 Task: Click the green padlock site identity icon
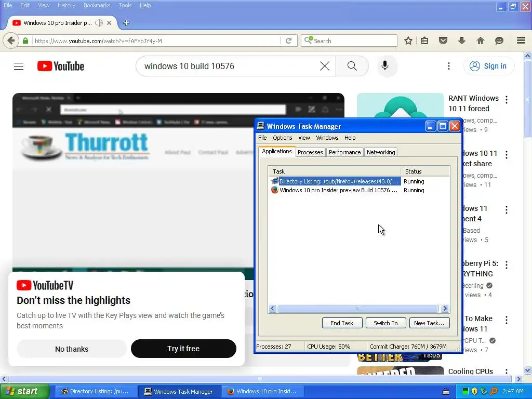click(25, 41)
